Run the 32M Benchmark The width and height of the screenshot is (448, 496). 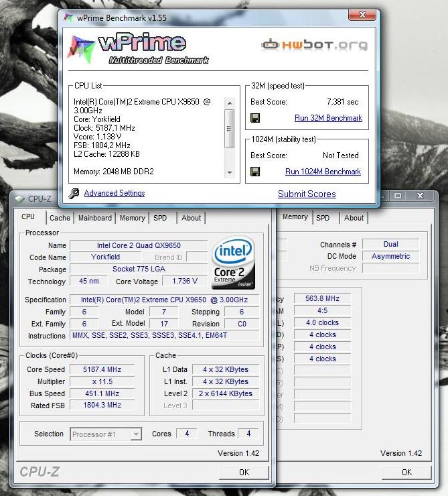(x=328, y=118)
